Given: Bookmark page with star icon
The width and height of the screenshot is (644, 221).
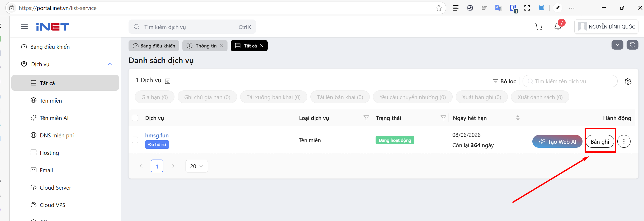Looking at the screenshot, I should [x=439, y=8].
